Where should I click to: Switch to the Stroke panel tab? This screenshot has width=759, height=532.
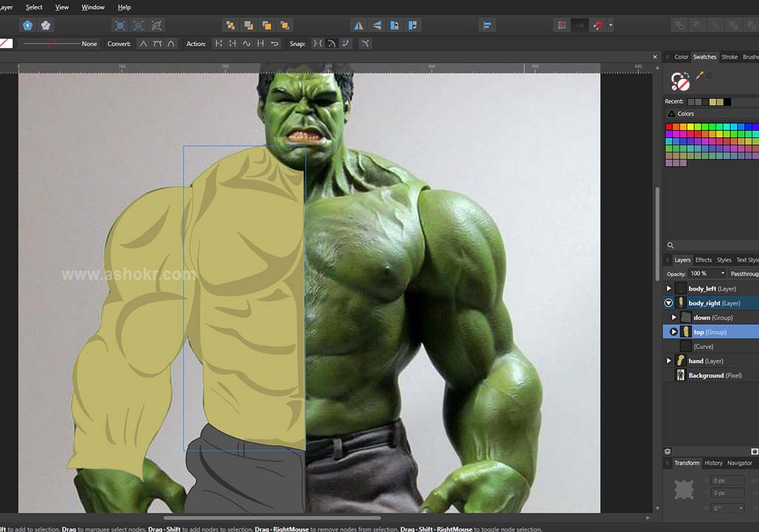point(729,57)
